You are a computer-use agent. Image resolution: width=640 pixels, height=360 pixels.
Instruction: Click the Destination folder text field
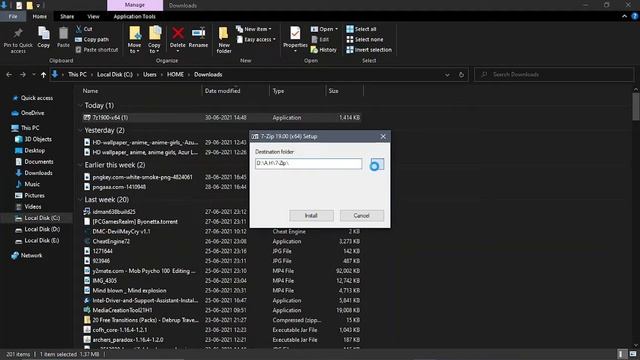coord(308,164)
